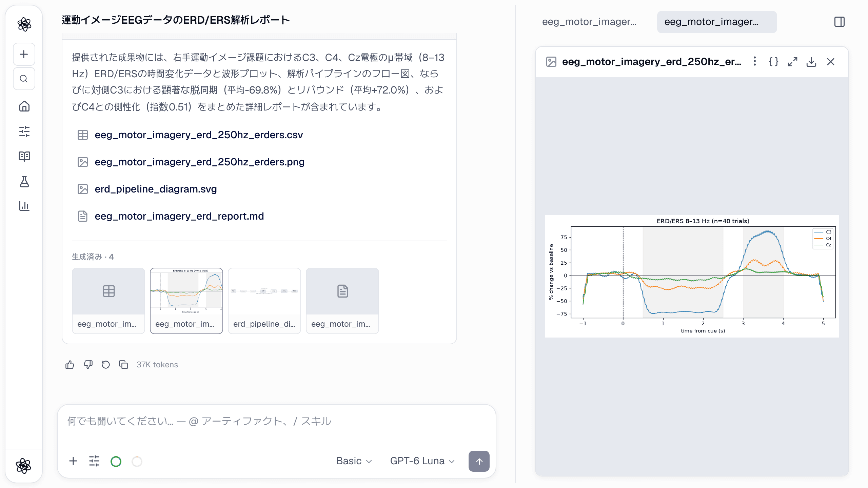The width and height of the screenshot is (868, 488).
Task: Open the three-dot menu in artifact header
Action: pos(754,61)
